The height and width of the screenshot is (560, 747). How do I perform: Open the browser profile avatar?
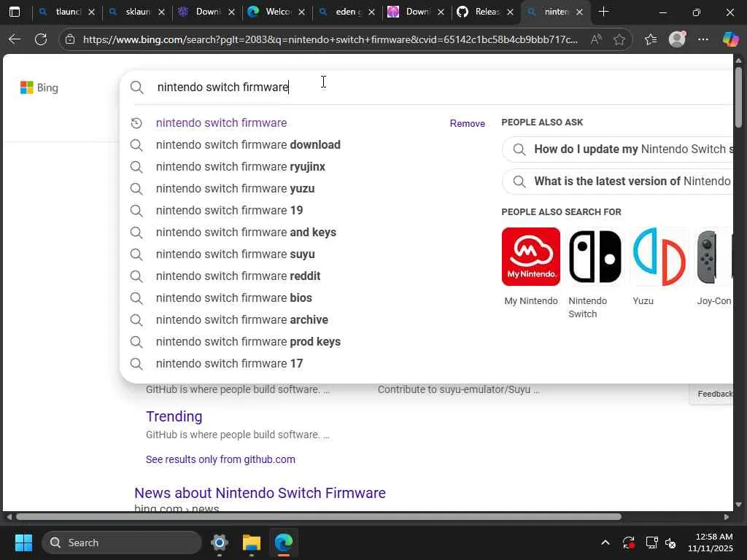tap(677, 39)
